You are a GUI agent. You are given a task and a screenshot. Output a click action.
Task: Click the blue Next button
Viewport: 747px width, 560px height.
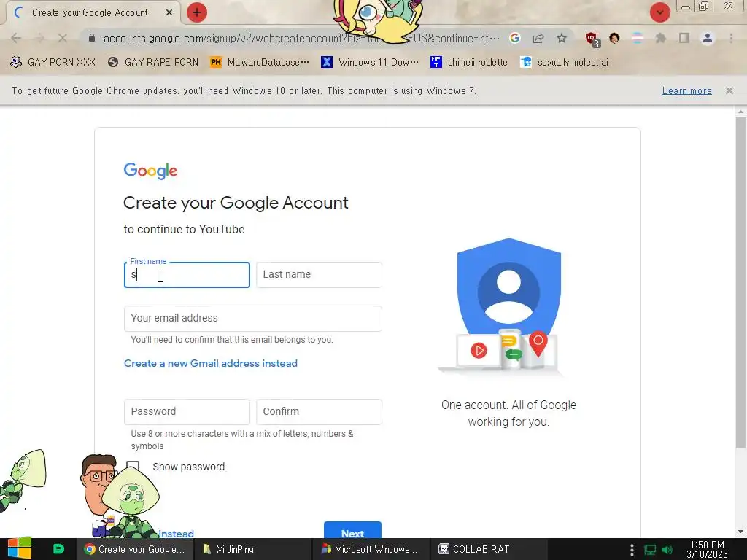(352, 530)
